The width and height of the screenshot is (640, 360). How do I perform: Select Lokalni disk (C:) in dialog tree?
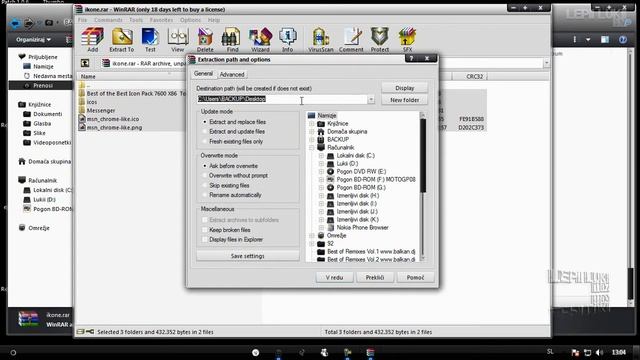click(356, 156)
